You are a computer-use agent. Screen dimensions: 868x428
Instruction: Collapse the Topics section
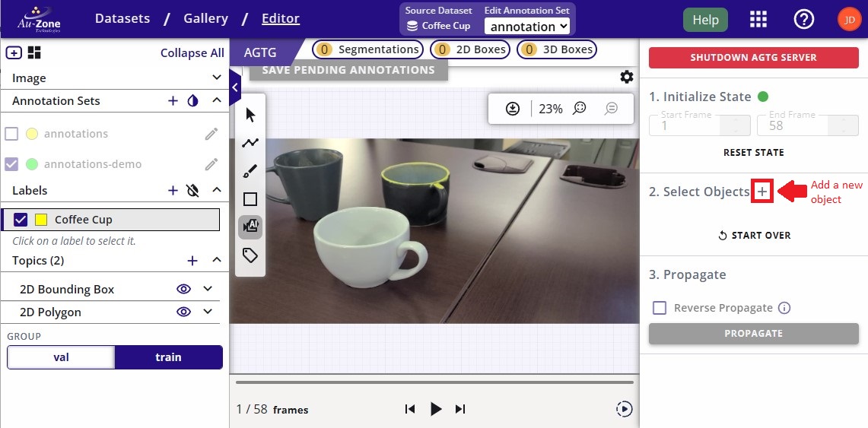click(217, 261)
